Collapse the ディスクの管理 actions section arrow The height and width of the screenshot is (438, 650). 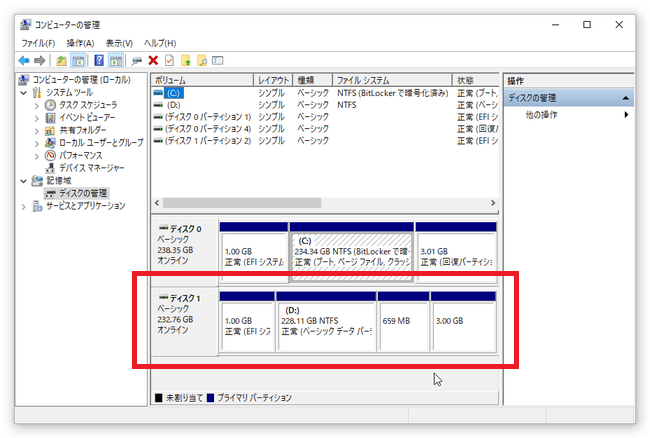tap(626, 98)
